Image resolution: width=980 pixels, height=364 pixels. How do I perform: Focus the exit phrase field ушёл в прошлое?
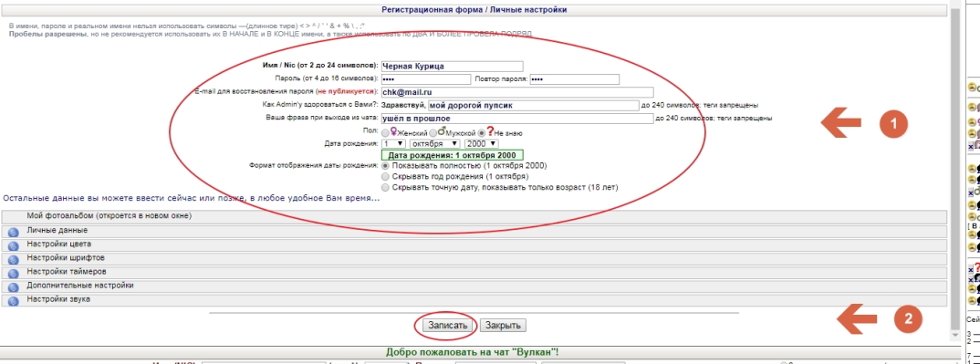tap(517, 118)
